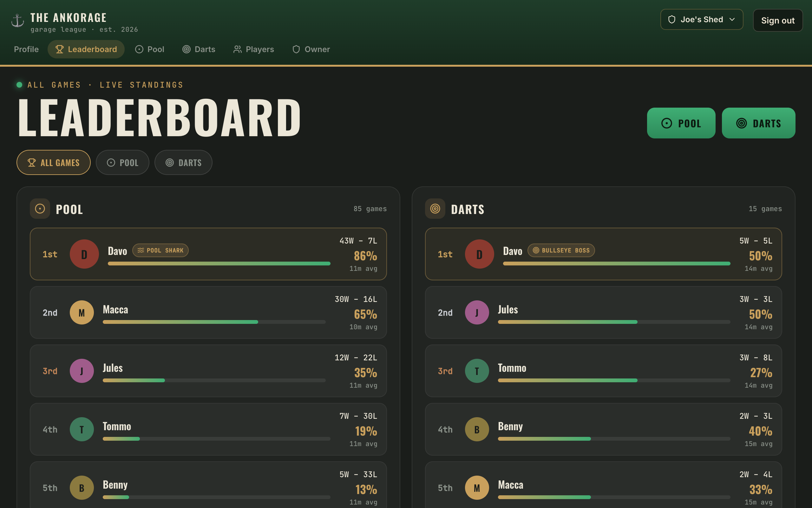Click the Sign out button
The height and width of the screenshot is (508, 812).
[778, 21]
